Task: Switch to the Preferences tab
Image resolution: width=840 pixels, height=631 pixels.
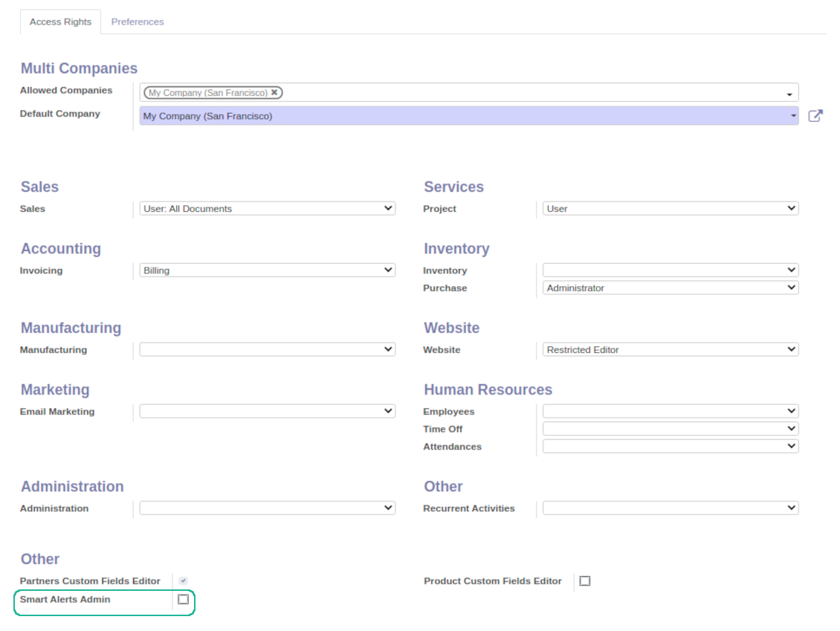Action: (x=137, y=22)
